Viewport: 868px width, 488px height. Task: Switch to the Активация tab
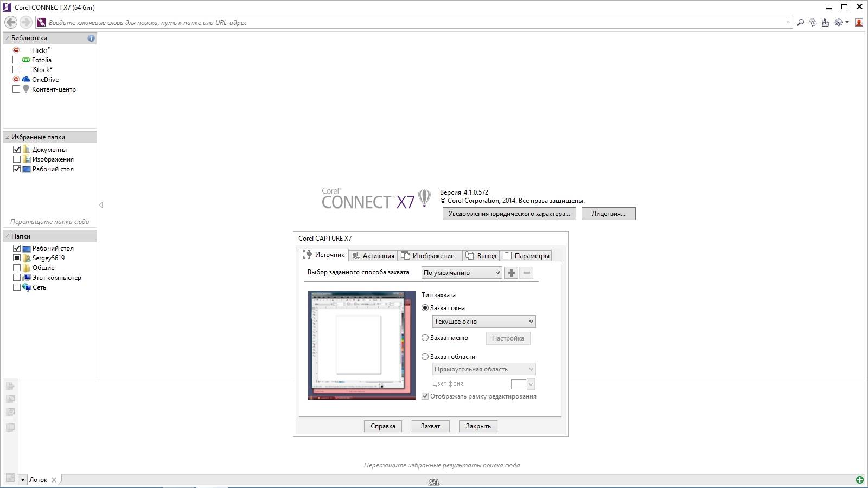pyautogui.click(x=373, y=256)
